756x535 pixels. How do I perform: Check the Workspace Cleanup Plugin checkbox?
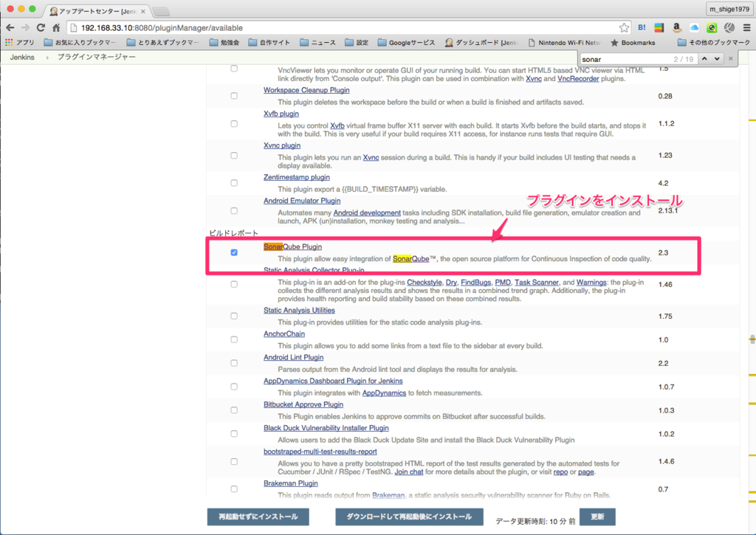click(x=234, y=96)
